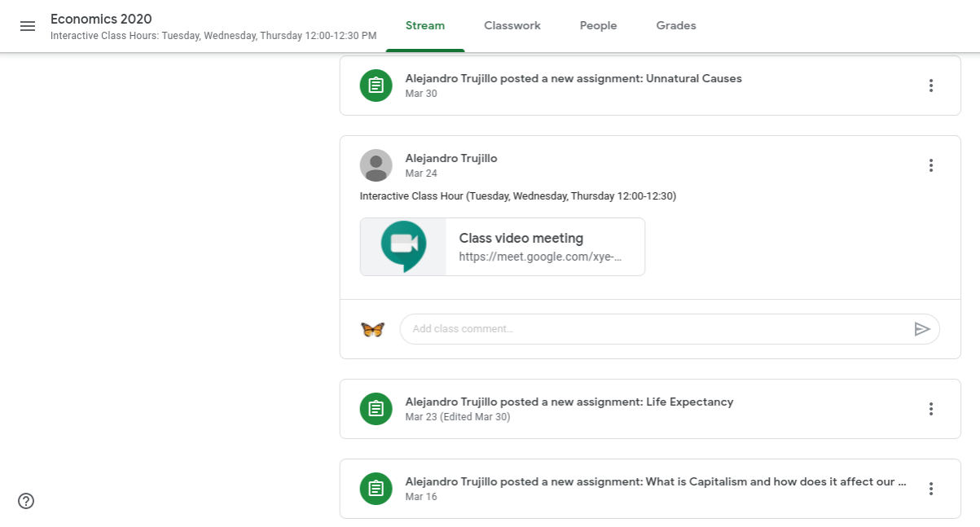Open options for Life Expectancy post
The height and width of the screenshot is (527, 980).
coord(930,409)
